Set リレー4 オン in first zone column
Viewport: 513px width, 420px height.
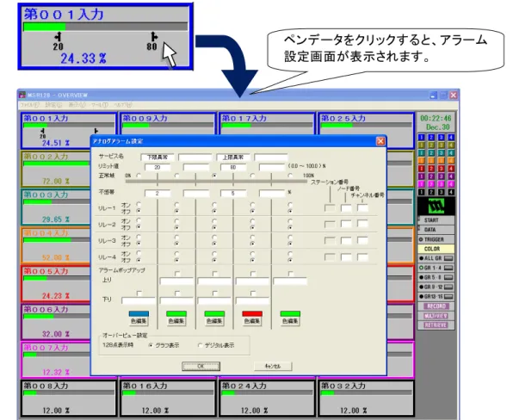point(139,253)
